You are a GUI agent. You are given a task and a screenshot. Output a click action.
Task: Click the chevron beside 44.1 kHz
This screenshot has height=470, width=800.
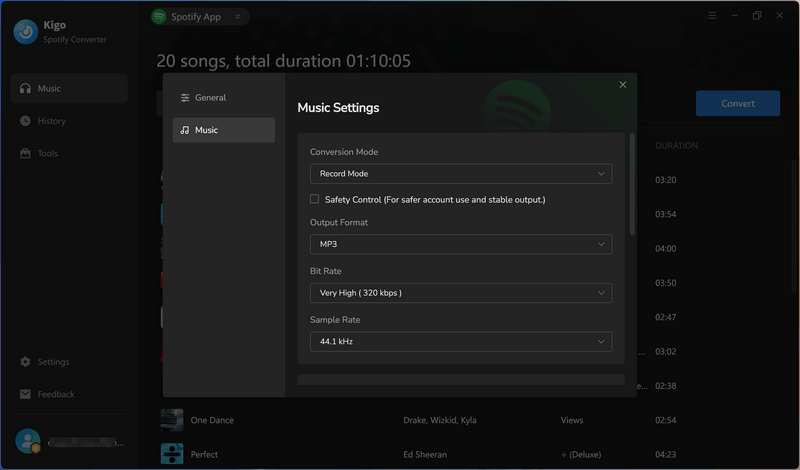tap(601, 341)
